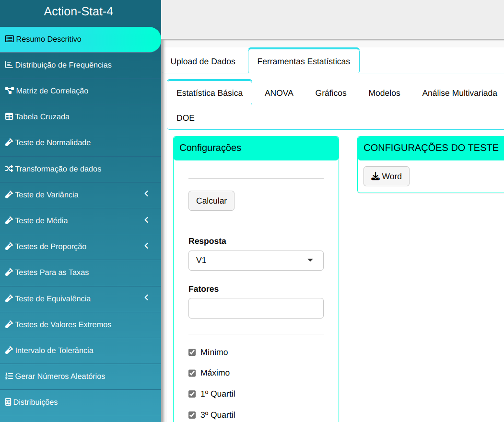Screen dimensions: 504x422
Task: Click the Gerar Números Aleatórios icon
Action: pyautogui.click(x=9, y=376)
